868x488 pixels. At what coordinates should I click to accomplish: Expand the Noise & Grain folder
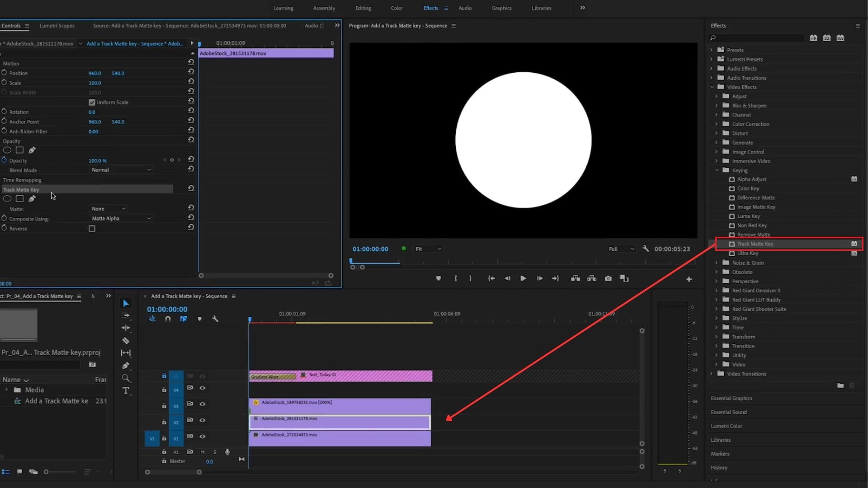[717, 263]
